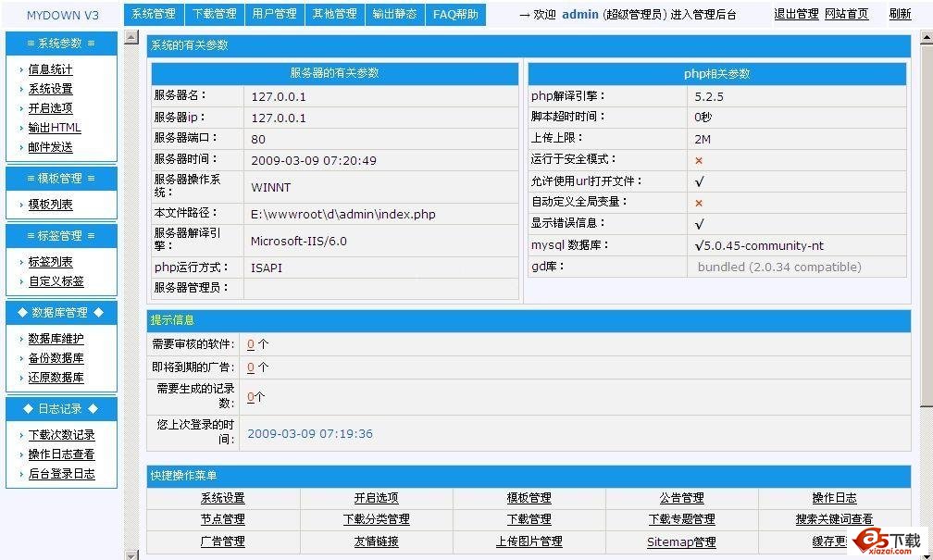
Task: Collapse the 模板管理 sidebar section
Action: click(x=61, y=178)
